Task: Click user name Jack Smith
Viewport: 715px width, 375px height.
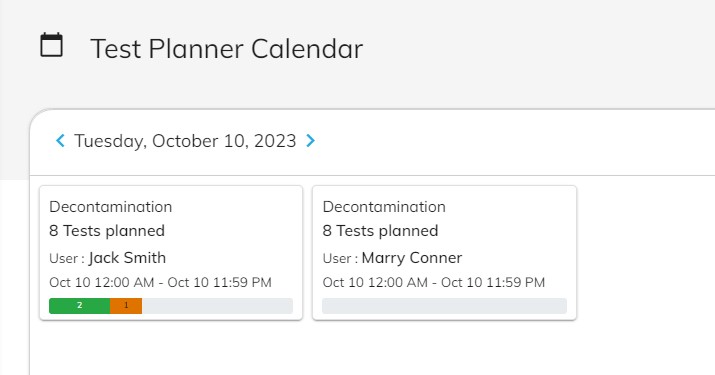Action: click(127, 258)
